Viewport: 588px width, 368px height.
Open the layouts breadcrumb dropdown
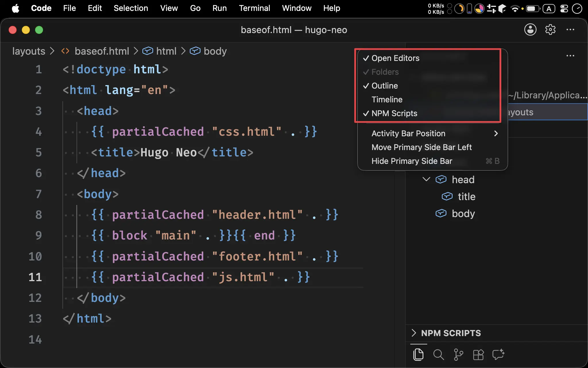pos(29,51)
